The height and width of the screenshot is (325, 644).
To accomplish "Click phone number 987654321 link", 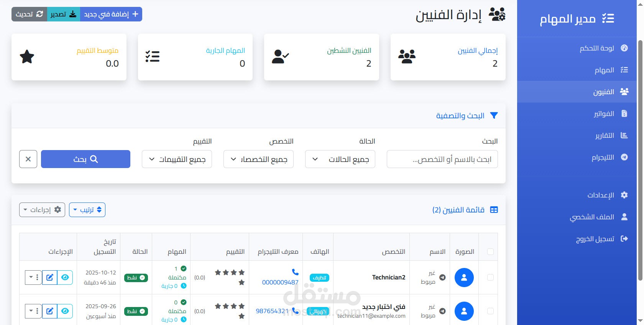I will coord(272,311).
